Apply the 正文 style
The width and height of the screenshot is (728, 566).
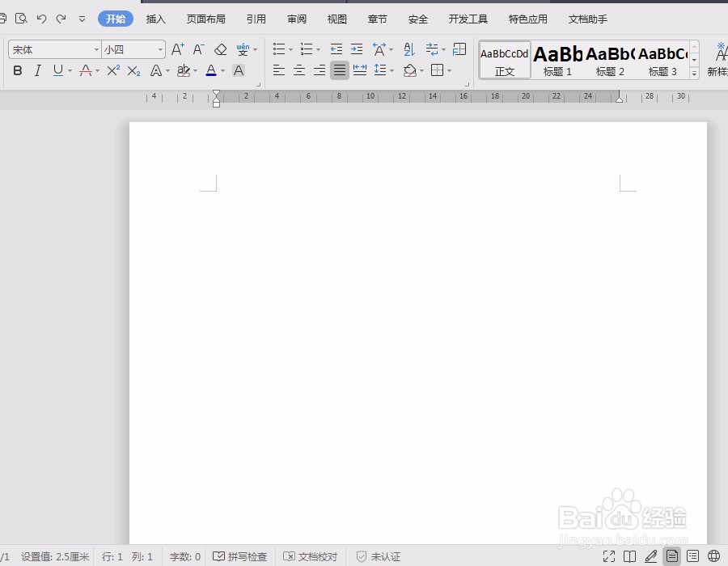click(505, 60)
